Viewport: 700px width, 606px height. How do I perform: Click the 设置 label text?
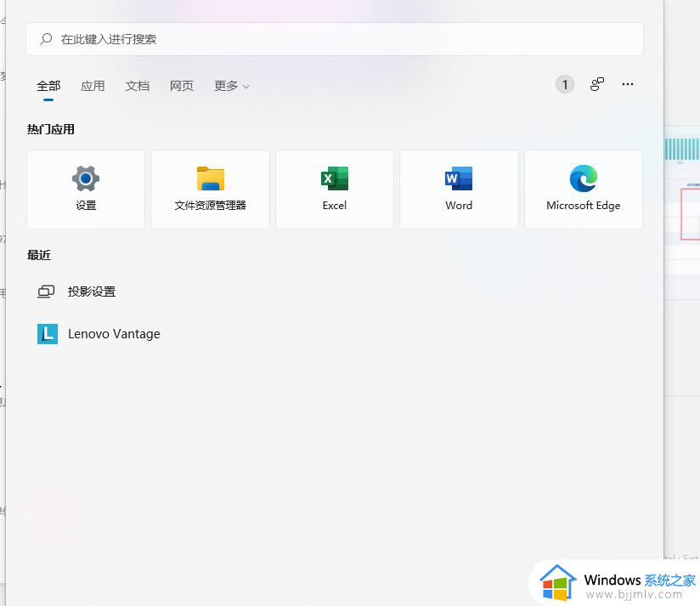coord(86,206)
